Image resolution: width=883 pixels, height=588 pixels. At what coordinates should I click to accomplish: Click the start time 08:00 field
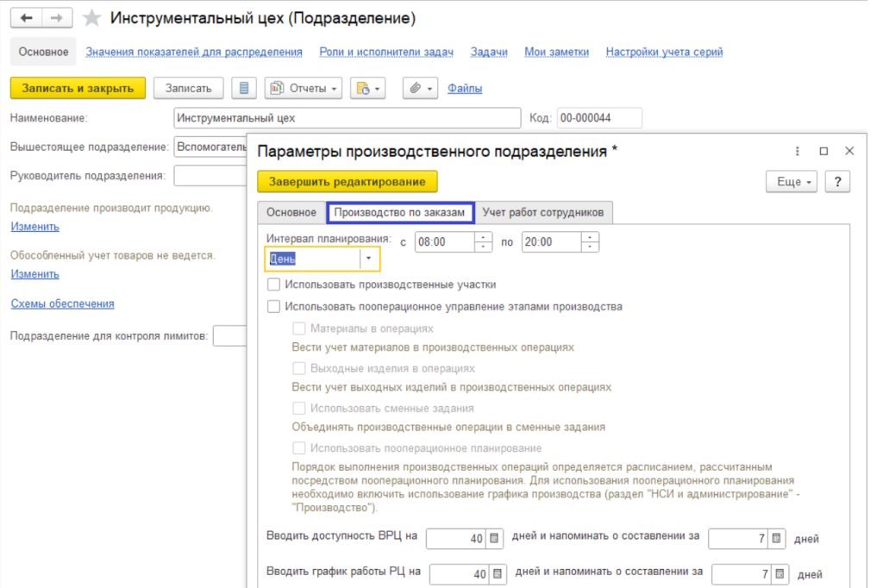tap(446, 242)
